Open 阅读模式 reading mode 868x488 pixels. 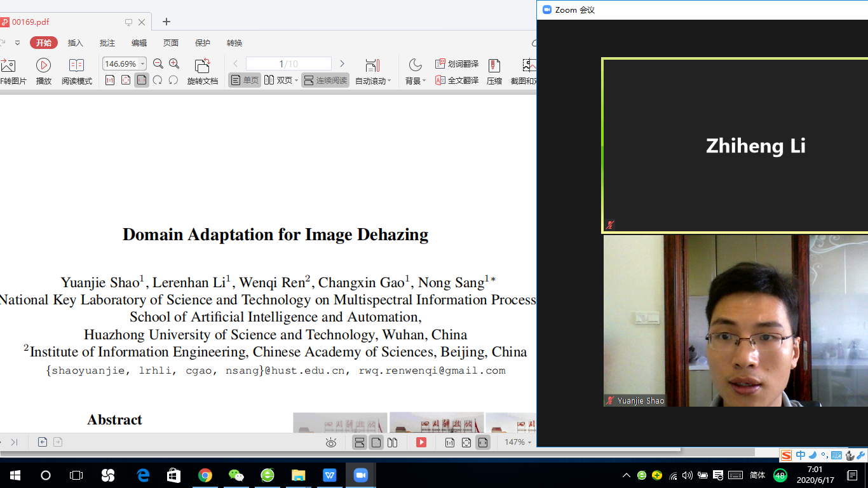[x=76, y=65]
